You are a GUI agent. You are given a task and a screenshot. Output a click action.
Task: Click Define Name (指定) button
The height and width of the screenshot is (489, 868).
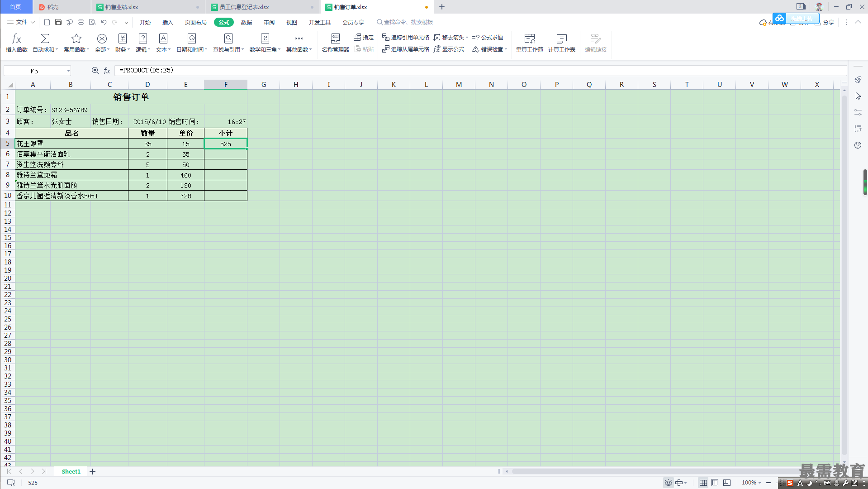click(364, 37)
